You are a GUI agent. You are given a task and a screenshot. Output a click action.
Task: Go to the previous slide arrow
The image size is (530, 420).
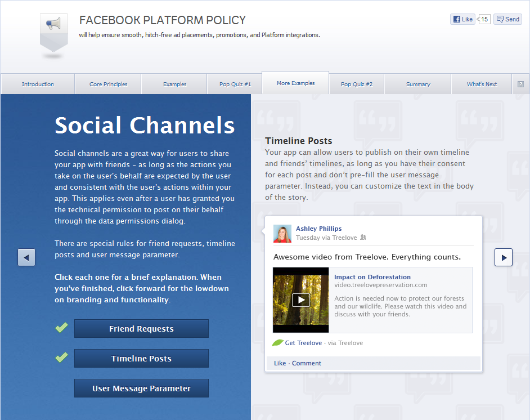click(26, 258)
